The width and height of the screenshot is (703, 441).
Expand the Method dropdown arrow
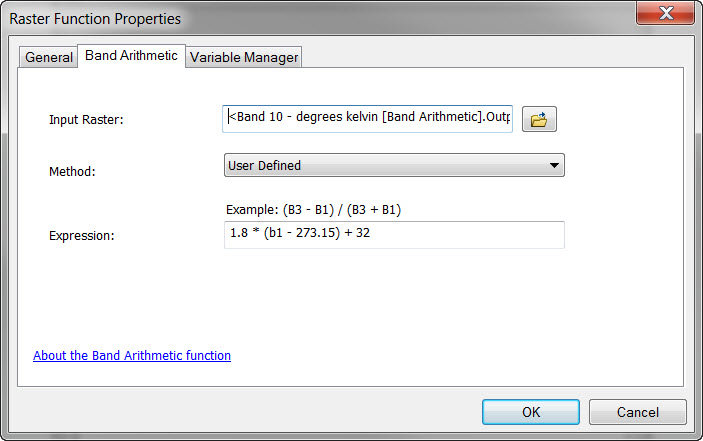tap(554, 166)
